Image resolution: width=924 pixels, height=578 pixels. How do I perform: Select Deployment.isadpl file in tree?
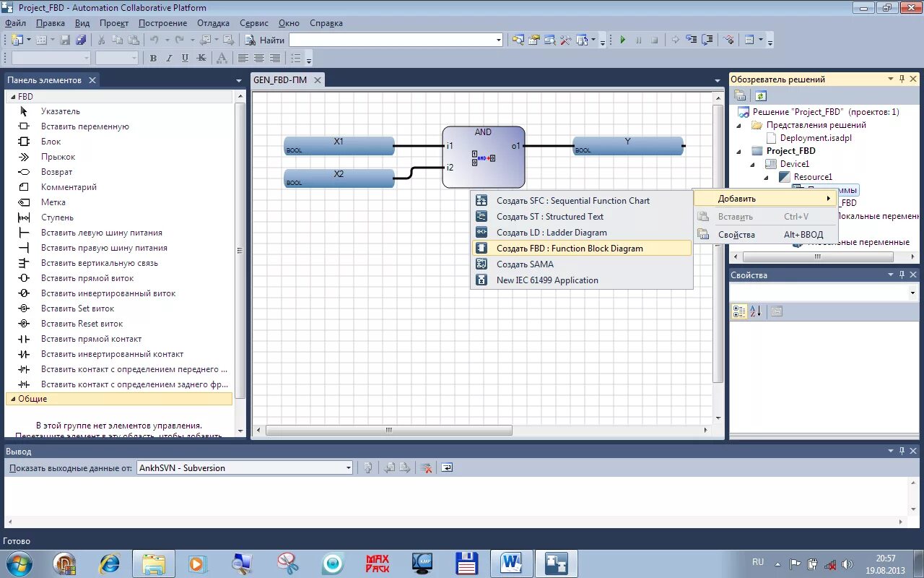(816, 138)
